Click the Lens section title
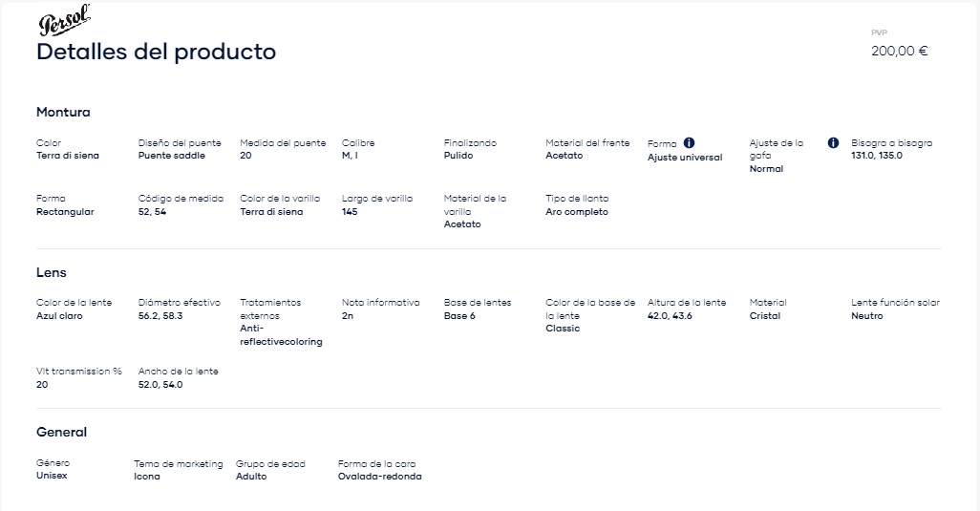This screenshot has height=511, width=980. tap(52, 272)
